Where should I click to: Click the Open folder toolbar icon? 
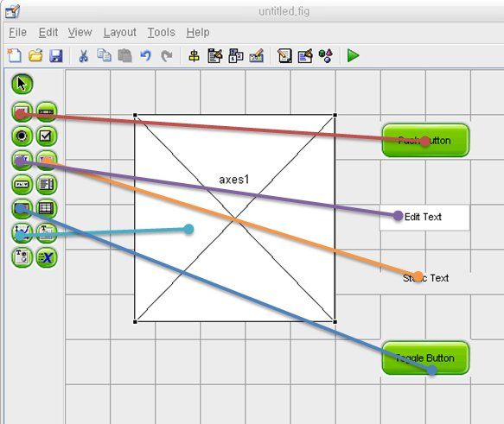pos(35,56)
